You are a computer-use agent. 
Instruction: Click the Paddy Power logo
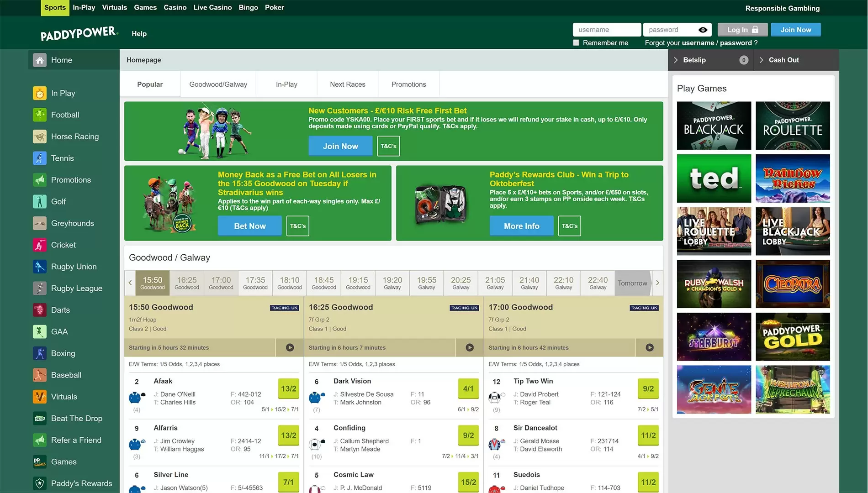tap(79, 34)
